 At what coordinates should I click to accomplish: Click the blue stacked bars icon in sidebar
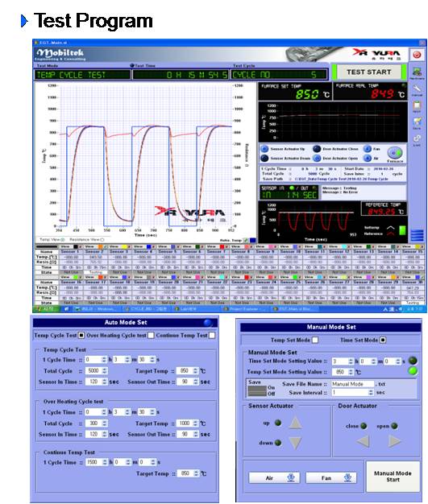pyautogui.click(x=417, y=235)
